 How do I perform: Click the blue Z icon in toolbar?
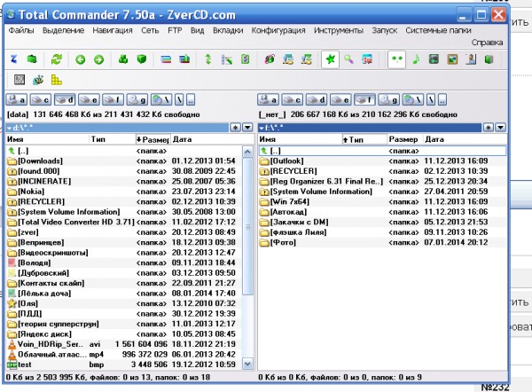pyautogui.click(x=13, y=59)
